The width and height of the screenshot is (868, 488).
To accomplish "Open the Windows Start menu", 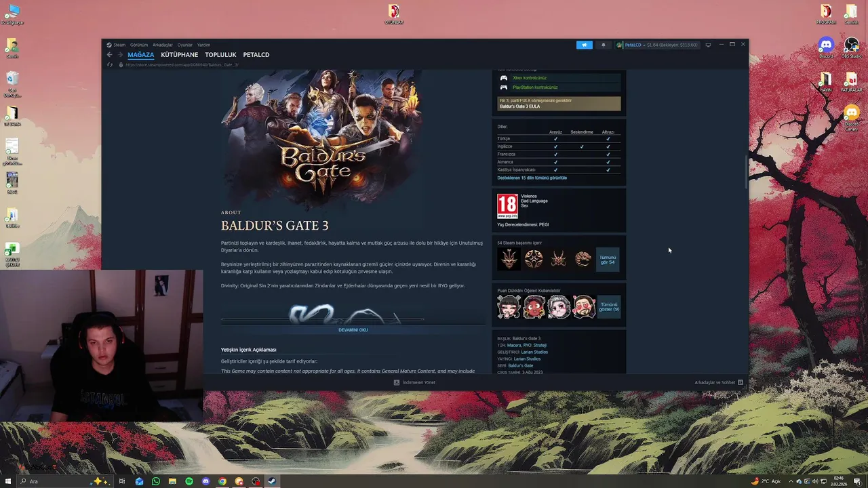I will 8,481.
